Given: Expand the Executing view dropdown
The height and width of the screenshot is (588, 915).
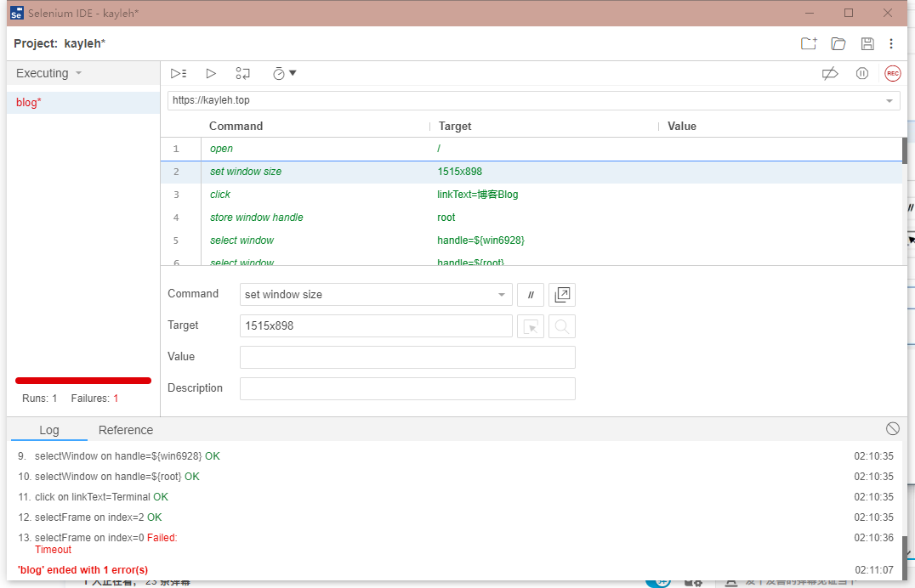Looking at the screenshot, I should click(x=49, y=73).
